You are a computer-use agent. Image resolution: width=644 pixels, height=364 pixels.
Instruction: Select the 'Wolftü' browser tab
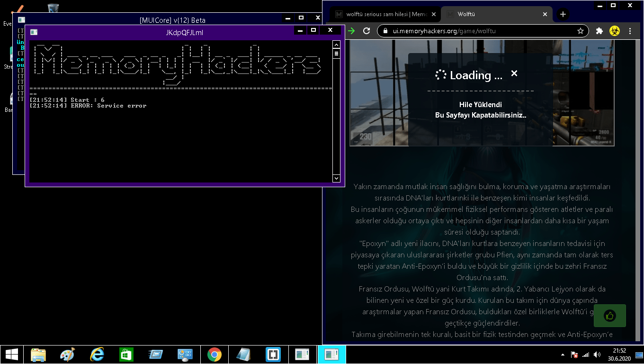[496, 14]
